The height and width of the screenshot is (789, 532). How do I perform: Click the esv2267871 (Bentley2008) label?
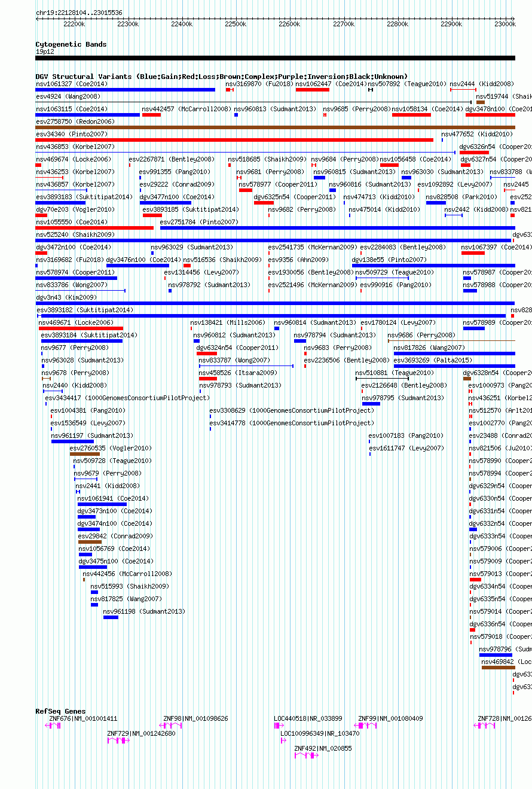(x=172, y=159)
